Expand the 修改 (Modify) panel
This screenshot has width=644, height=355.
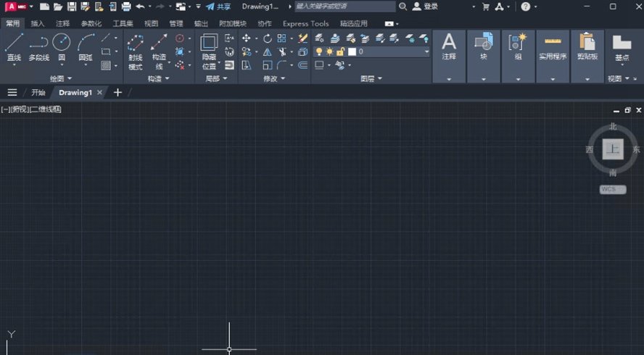[274, 78]
